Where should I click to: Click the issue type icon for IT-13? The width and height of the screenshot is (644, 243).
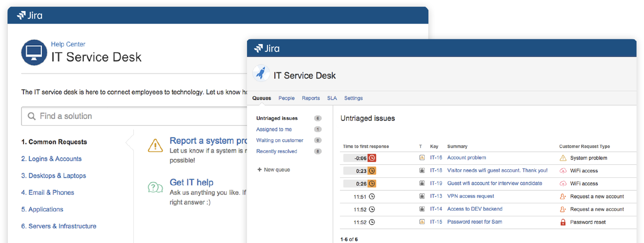[422, 196]
